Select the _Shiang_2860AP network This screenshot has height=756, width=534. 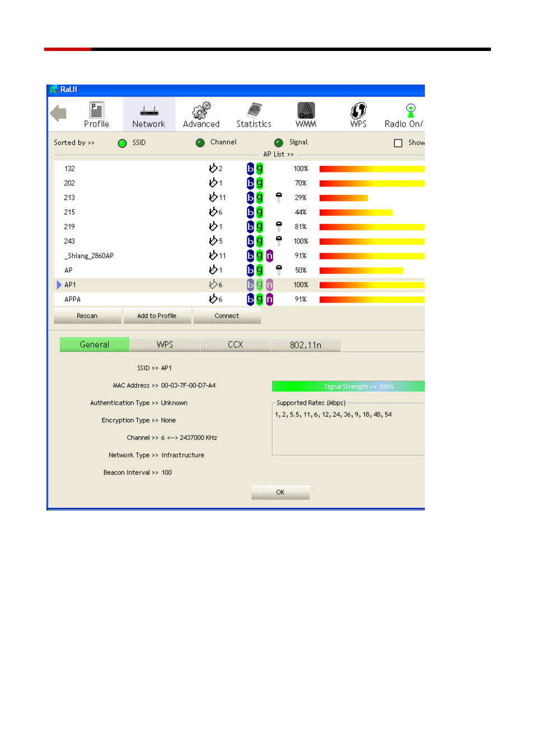(89, 256)
